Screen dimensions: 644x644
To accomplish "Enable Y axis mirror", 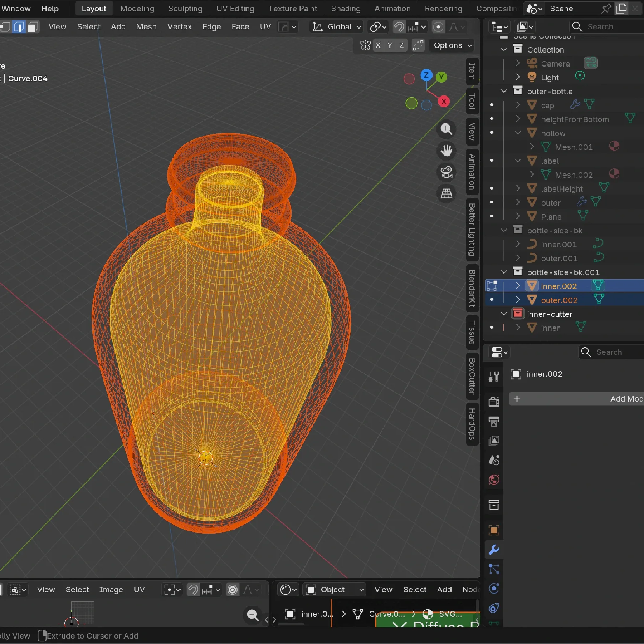I will pyautogui.click(x=390, y=45).
